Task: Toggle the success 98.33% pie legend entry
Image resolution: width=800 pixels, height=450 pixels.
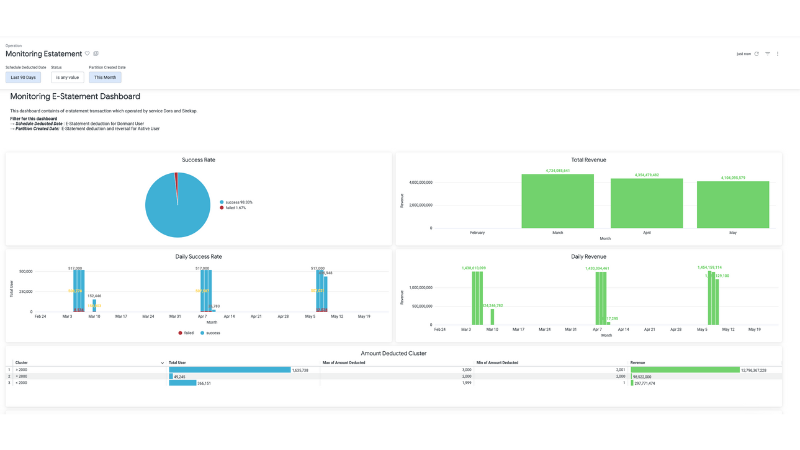Action: 236,202
